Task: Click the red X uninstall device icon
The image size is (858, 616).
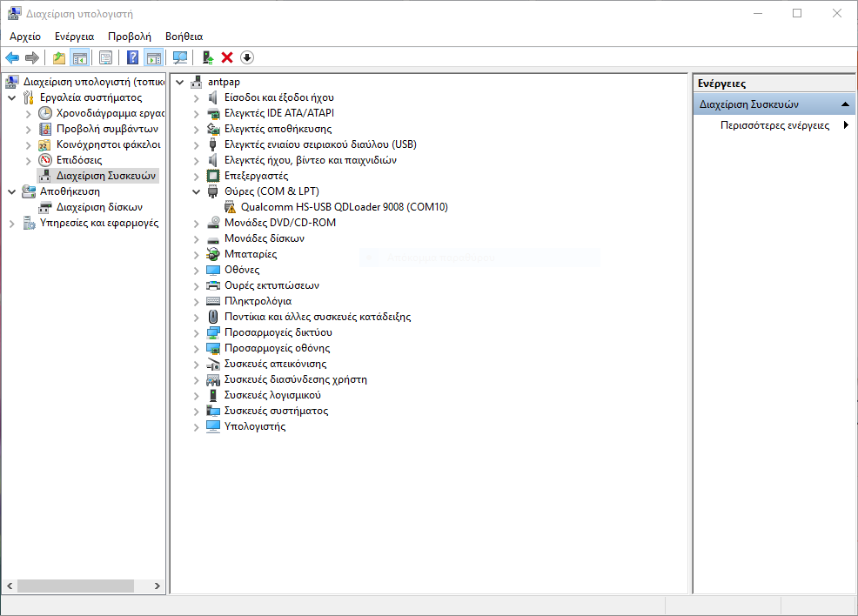Action: (227, 57)
